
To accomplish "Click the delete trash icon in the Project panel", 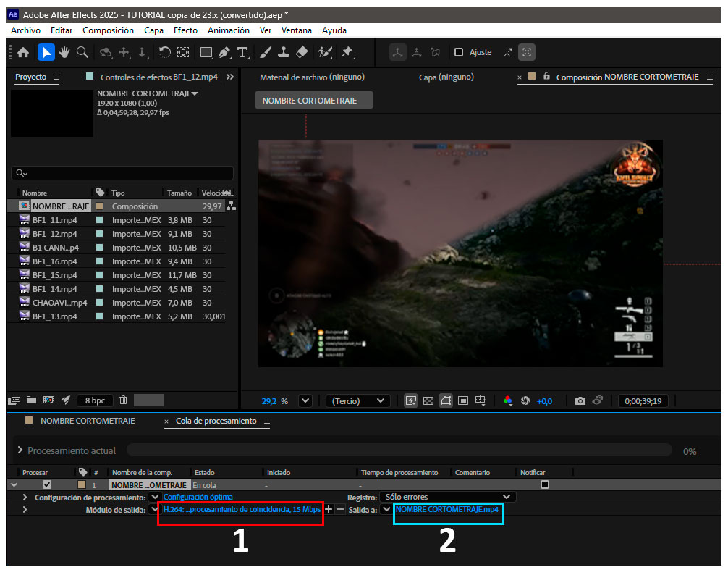I will 123,400.
